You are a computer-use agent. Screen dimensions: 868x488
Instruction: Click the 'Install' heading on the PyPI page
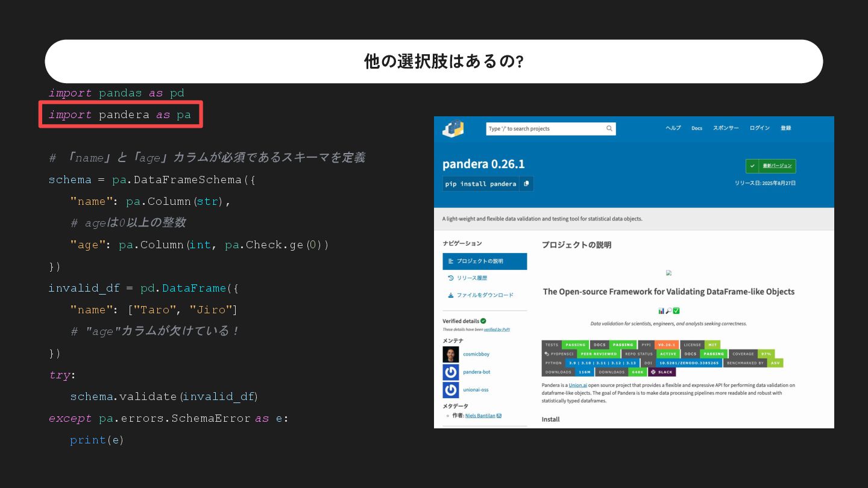[550, 419]
